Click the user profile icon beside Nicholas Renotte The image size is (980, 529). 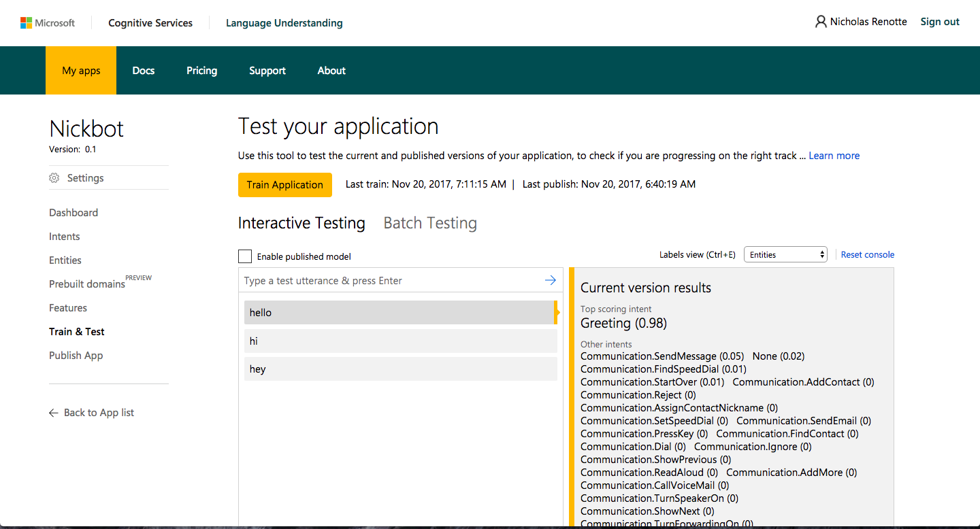821,22
